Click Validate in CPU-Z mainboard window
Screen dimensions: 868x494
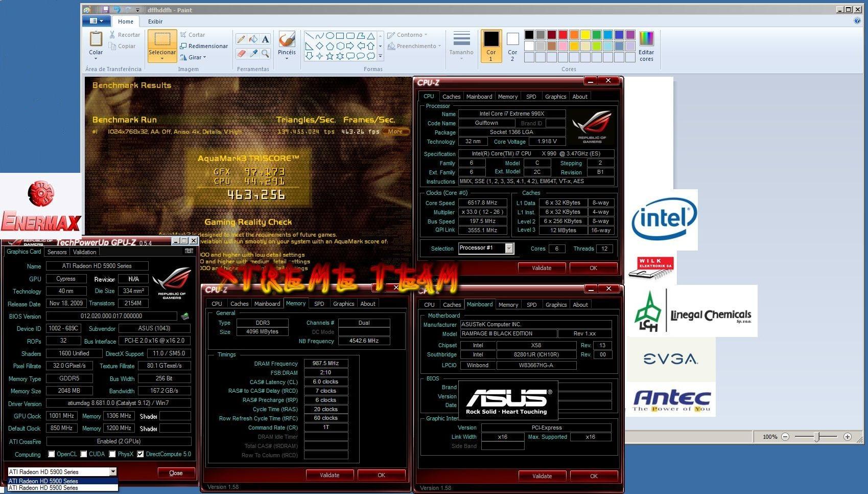point(542,476)
